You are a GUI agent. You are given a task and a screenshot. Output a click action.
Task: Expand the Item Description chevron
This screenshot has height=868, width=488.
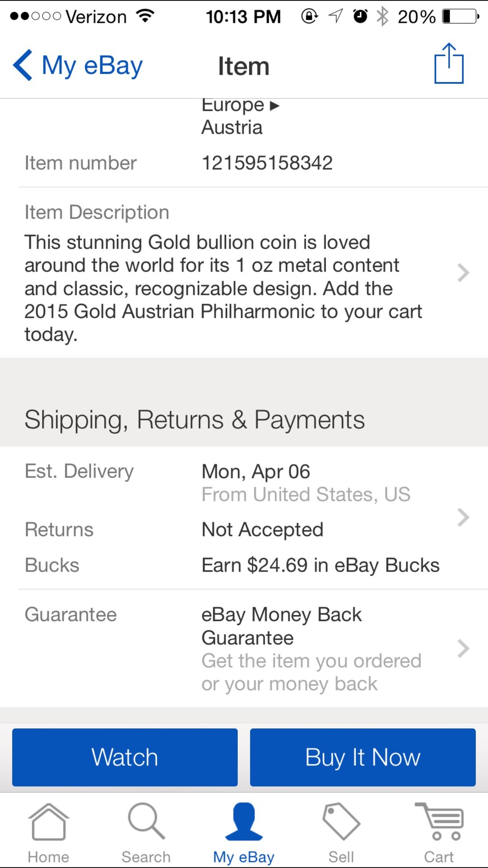point(463,273)
